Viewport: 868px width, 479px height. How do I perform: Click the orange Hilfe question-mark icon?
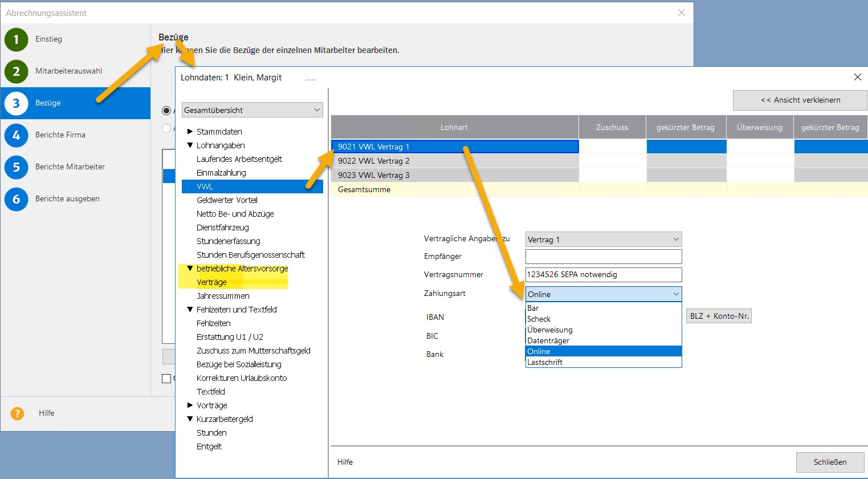[17, 413]
